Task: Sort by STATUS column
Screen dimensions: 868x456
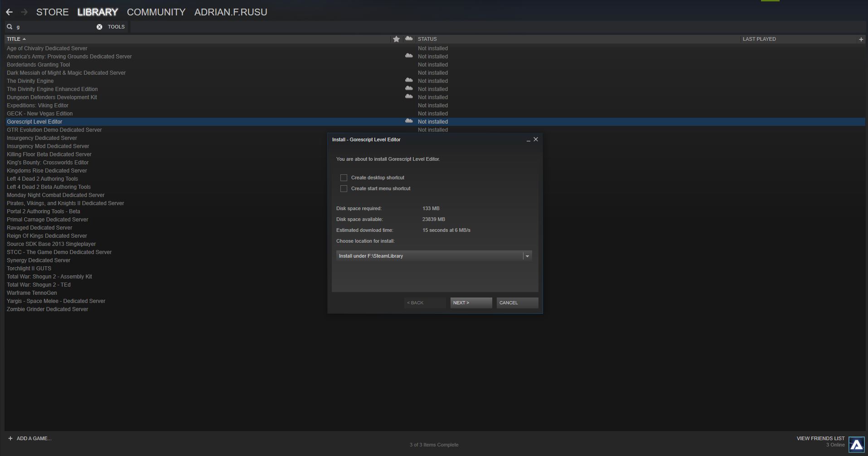Action: coord(427,39)
